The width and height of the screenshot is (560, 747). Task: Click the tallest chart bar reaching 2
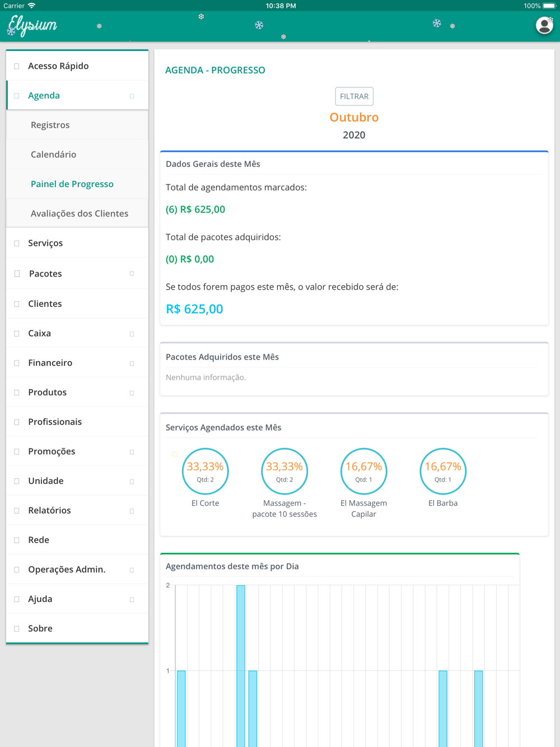(x=241, y=666)
